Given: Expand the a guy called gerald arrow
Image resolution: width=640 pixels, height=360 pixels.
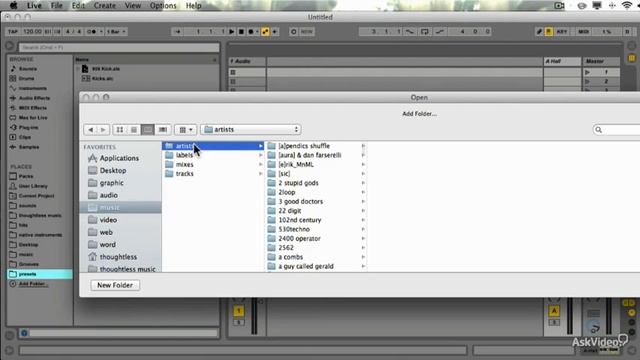Looking at the screenshot, I should [x=363, y=266].
